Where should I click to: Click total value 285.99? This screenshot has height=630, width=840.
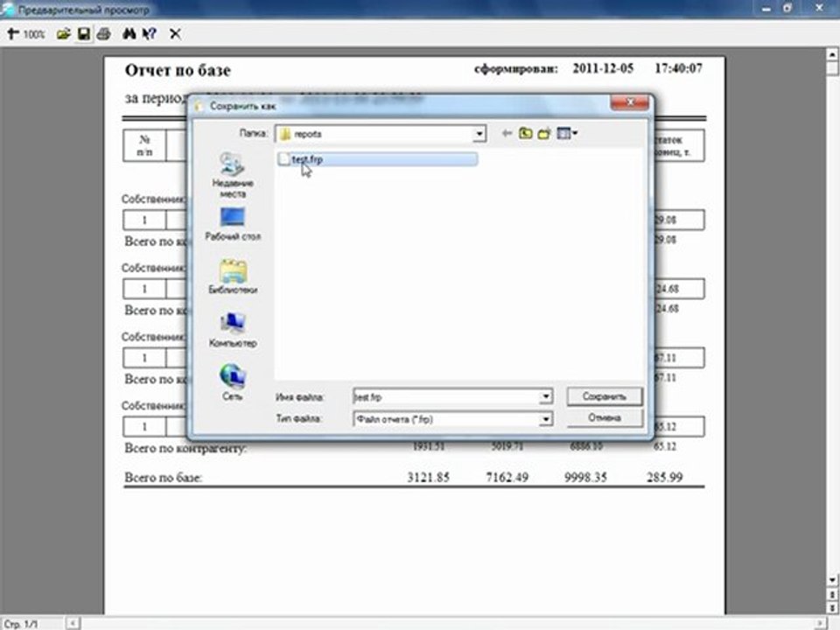point(664,478)
